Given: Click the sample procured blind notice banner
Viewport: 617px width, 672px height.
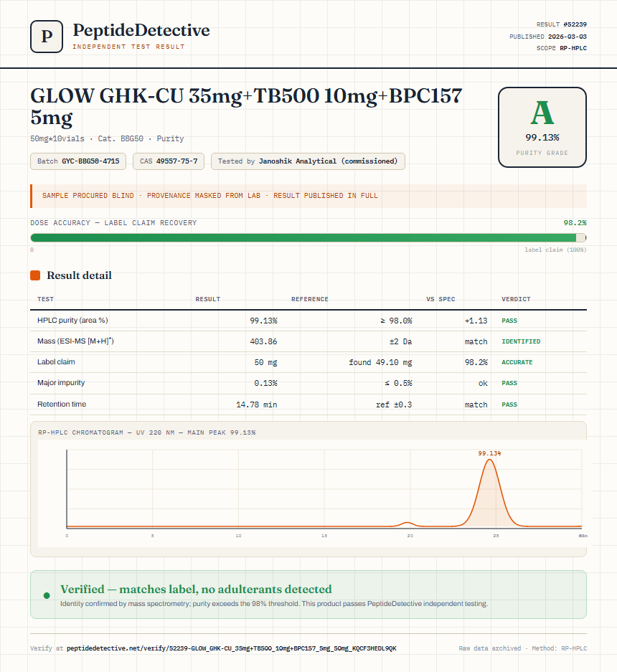Looking at the screenshot, I should tap(308, 196).
